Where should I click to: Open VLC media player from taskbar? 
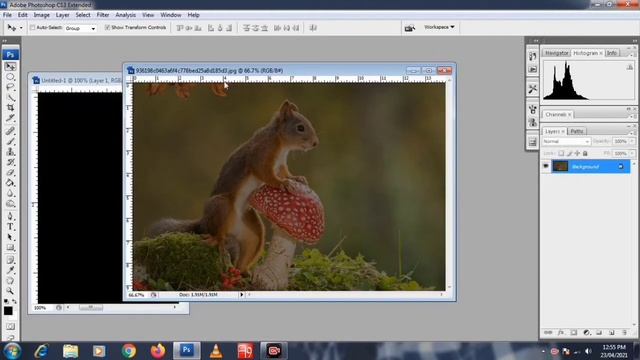(216, 351)
